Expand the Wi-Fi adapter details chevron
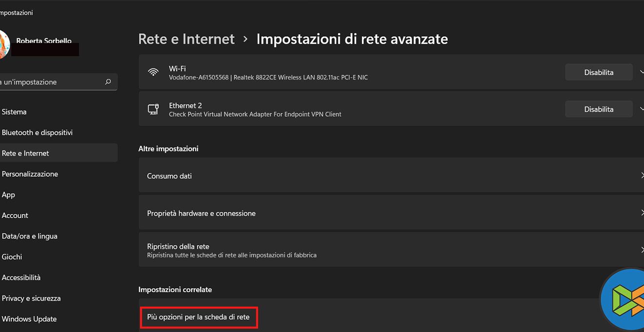644x332 pixels. click(x=641, y=72)
